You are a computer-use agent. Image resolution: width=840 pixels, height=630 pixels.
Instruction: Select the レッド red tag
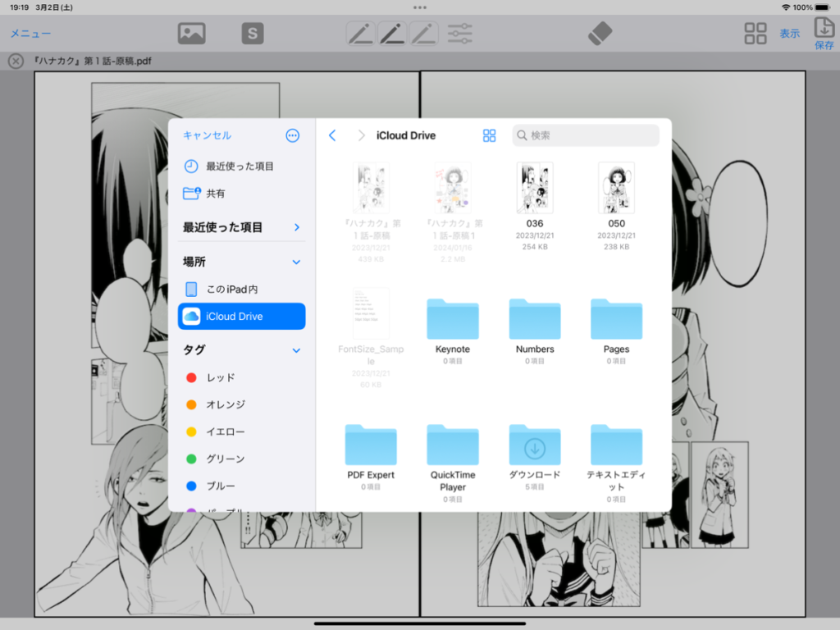coord(242,377)
